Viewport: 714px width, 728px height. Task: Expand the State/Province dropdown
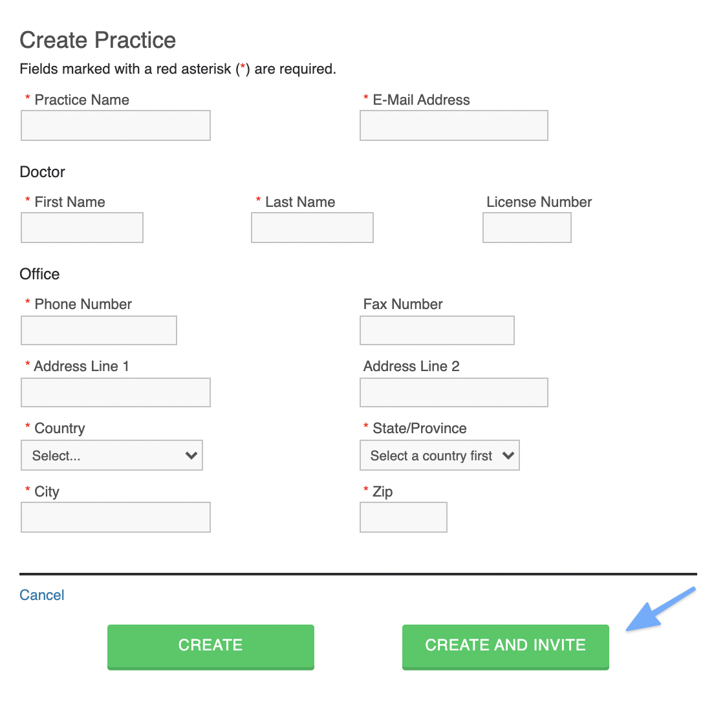tap(439, 455)
